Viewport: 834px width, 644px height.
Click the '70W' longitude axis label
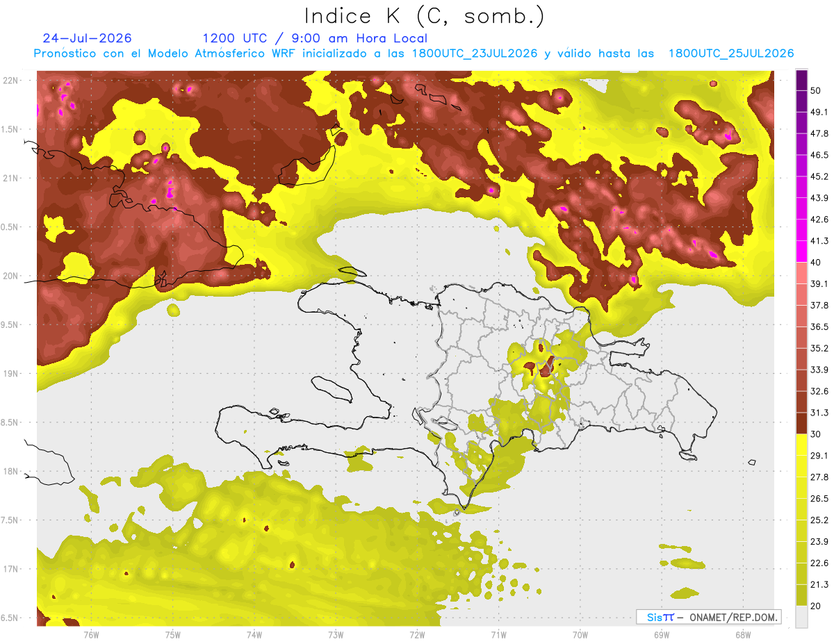(x=580, y=635)
